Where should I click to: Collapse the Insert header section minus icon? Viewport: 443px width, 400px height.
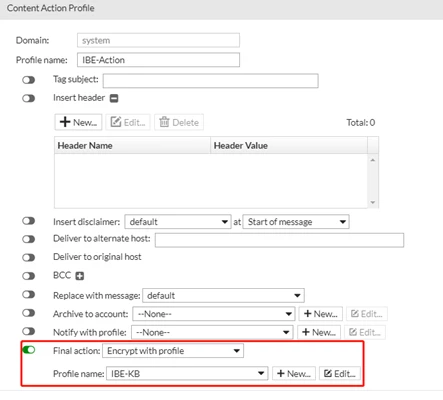(114, 98)
